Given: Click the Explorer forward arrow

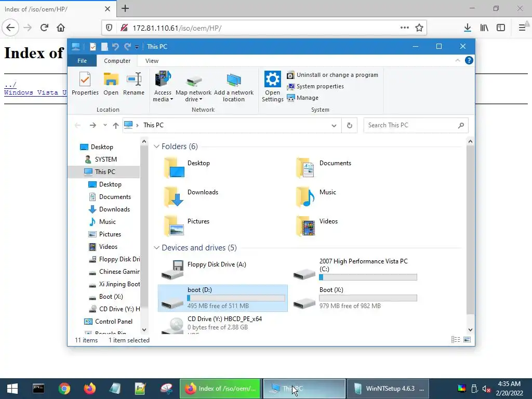Looking at the screenshot, I should [x=92, y=125].
